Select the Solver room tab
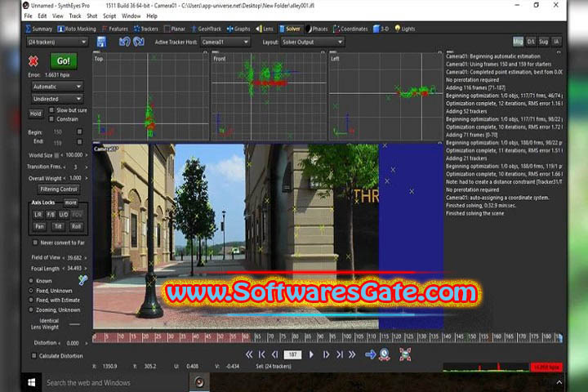Image resolution: width=588 pixels, height=392 pixels. [x=289, y=29]
